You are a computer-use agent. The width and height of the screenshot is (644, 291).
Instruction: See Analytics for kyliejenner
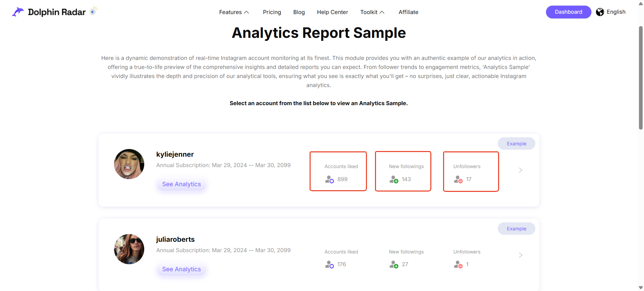[181, 184]
